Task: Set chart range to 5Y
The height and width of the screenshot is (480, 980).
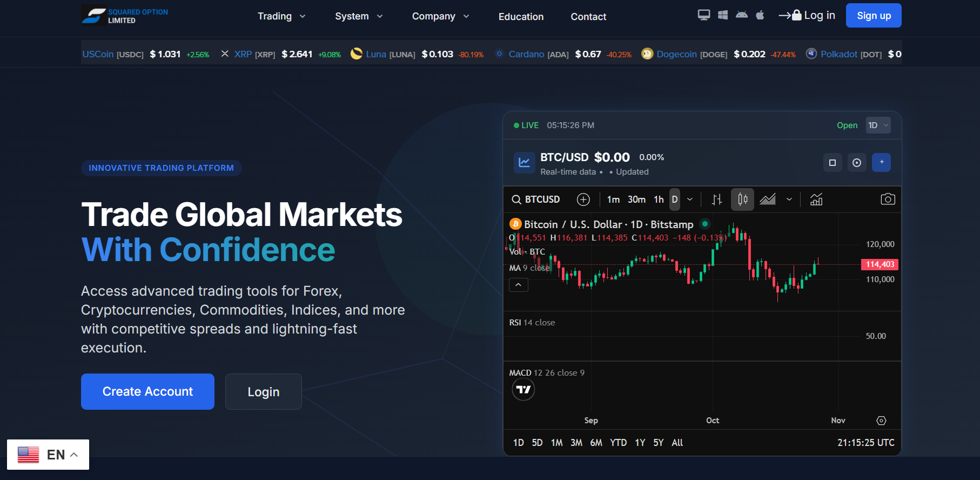Action: pos(659,443)
